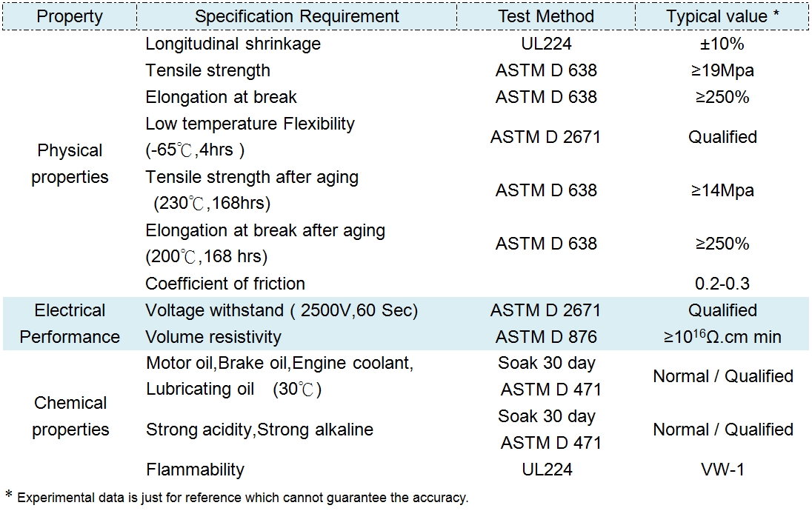Click the Longitudinal shrinkage row label
The width and height of the screenshot is (812, 511).
[x=233, y=44]
